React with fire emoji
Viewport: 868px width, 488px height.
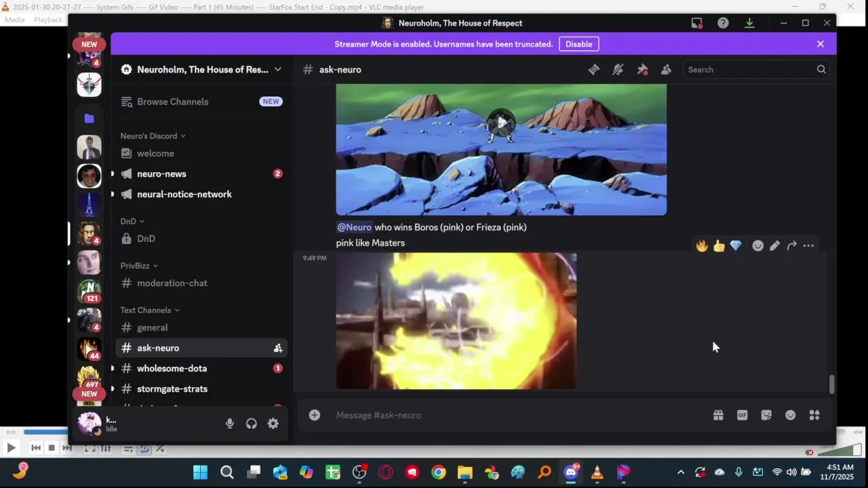click(702, 245)
